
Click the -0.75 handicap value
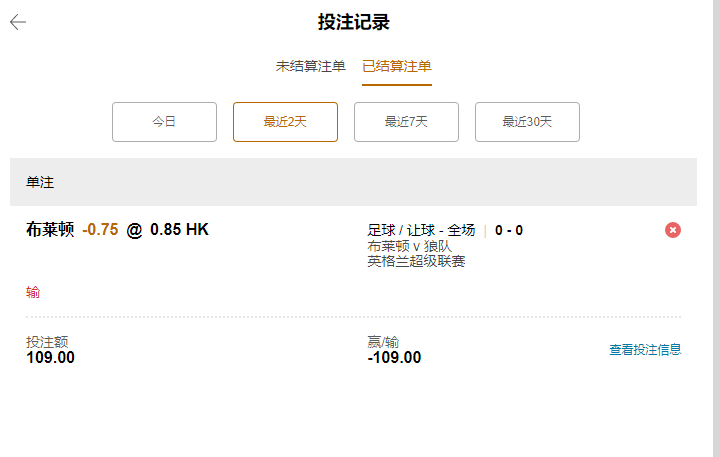pos(100,230)
